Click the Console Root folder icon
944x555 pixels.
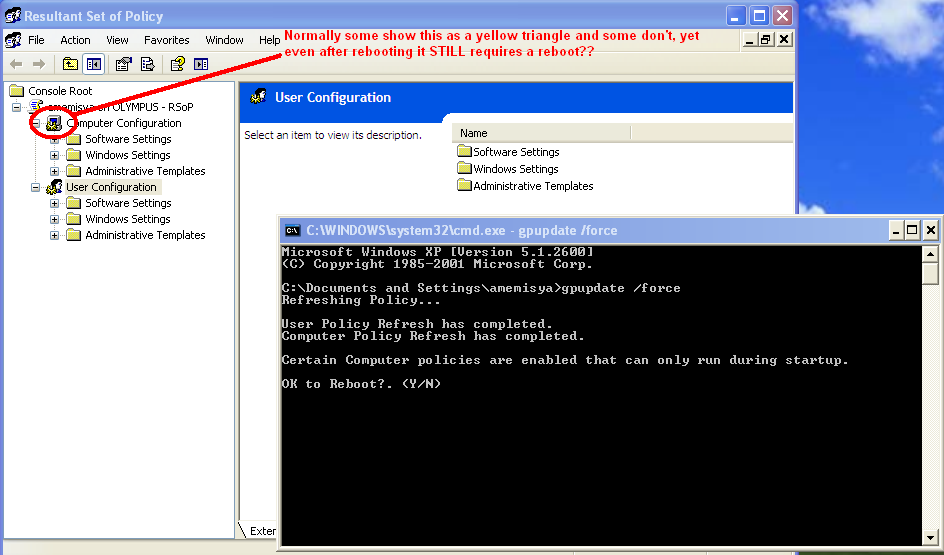pyautogui.click(x=17, y=91)
